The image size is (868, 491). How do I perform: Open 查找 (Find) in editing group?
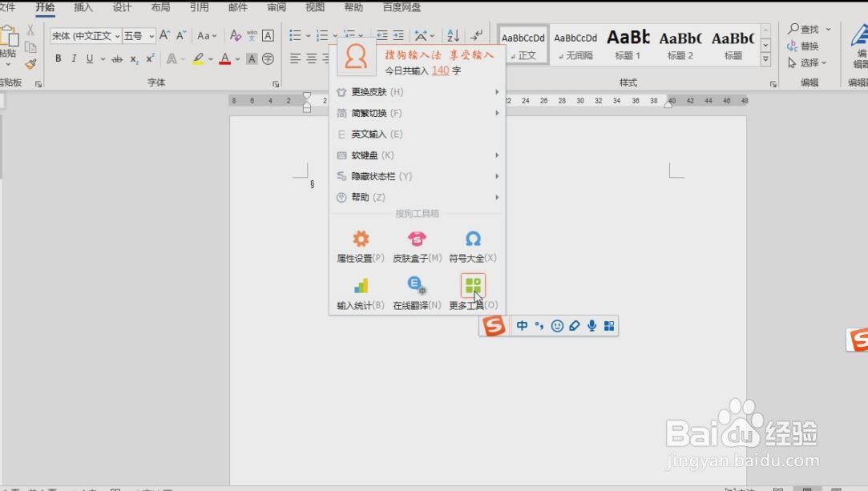[804, 29]
